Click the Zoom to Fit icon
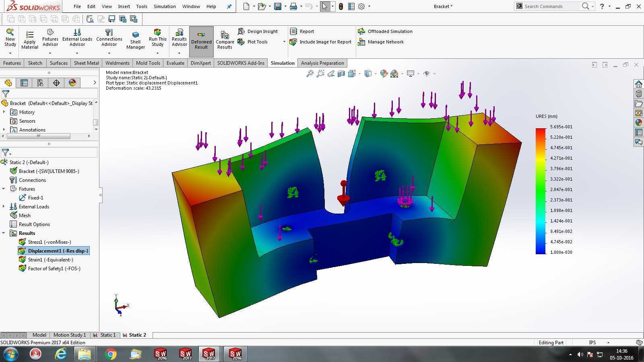This screenshot has width=644, height=362. [310, 74]
